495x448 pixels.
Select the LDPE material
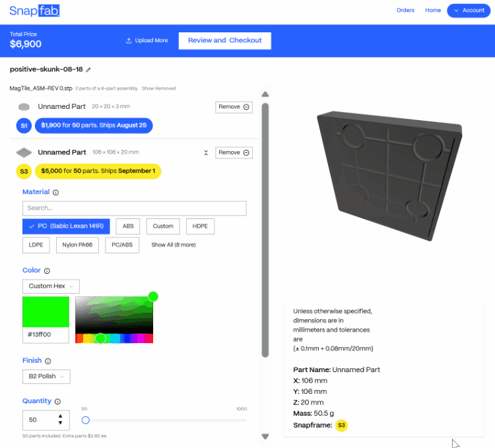point(36,245)
